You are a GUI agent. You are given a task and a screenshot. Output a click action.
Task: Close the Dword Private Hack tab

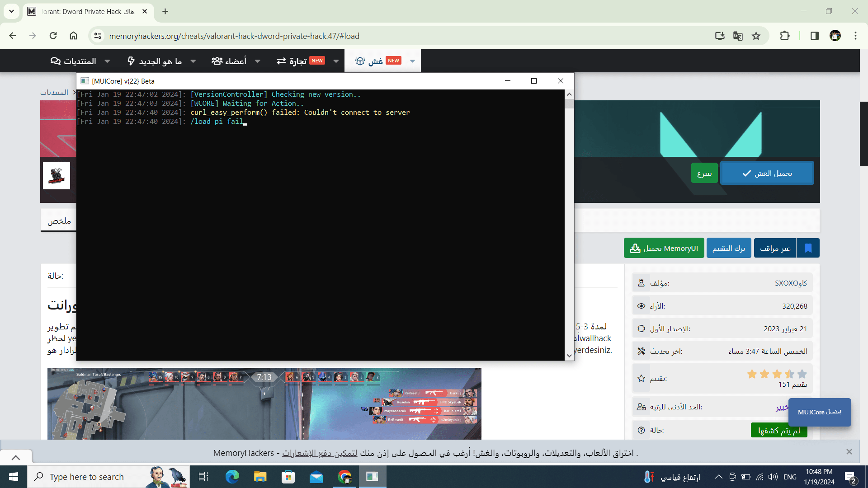(x=145, y=11)
